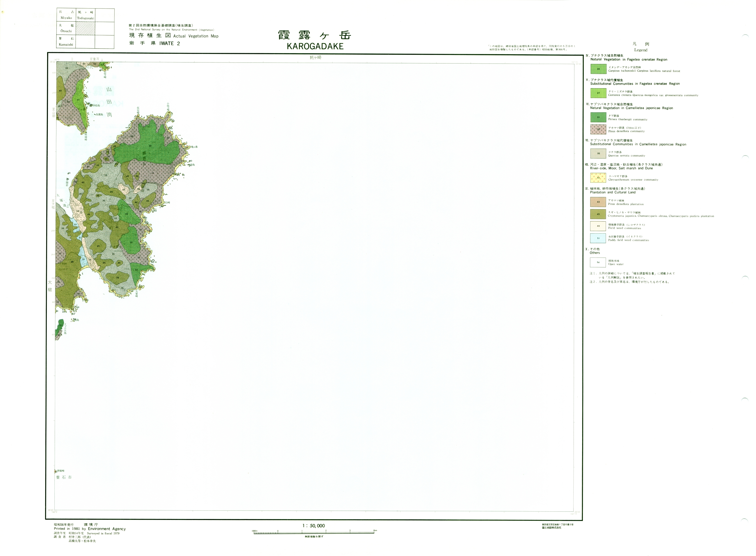Screen dimensions: 756x556
Task: Click 'Substitutional Communities in Camellietea japonicae Region'
Action: coord(638,144)
